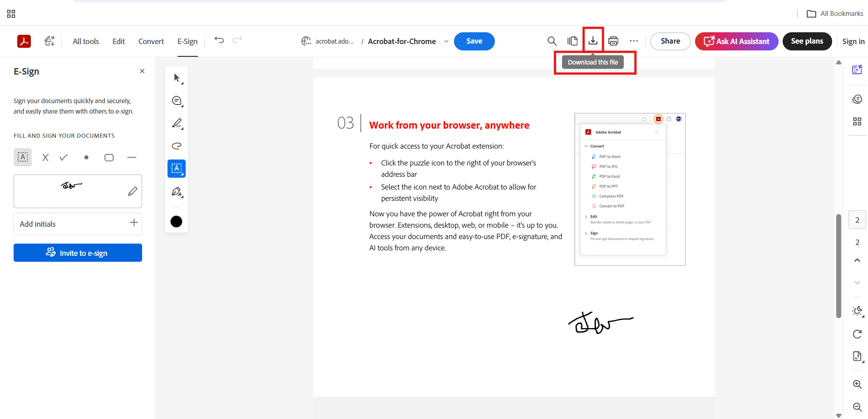Choose the signature pen tool in floating toolbar
Image resolution: width=868 pixels, height=419 pixels.
point(177,192)
